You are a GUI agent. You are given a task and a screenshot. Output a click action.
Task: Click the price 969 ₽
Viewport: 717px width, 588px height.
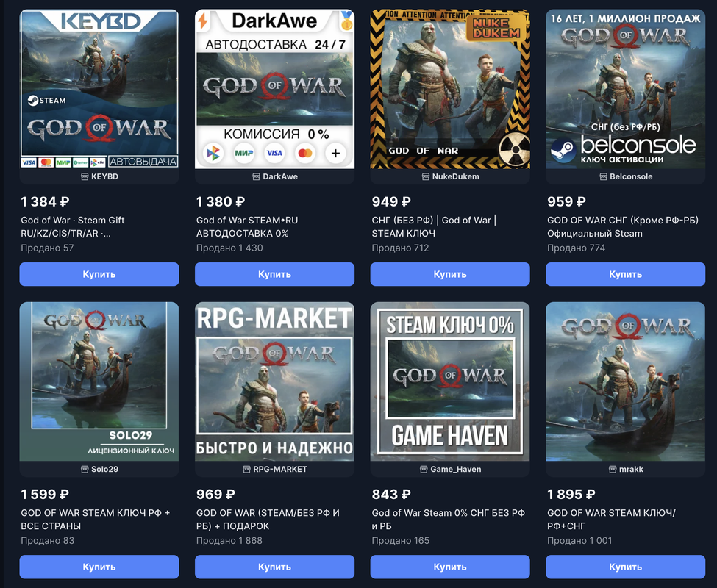point(215,495)
